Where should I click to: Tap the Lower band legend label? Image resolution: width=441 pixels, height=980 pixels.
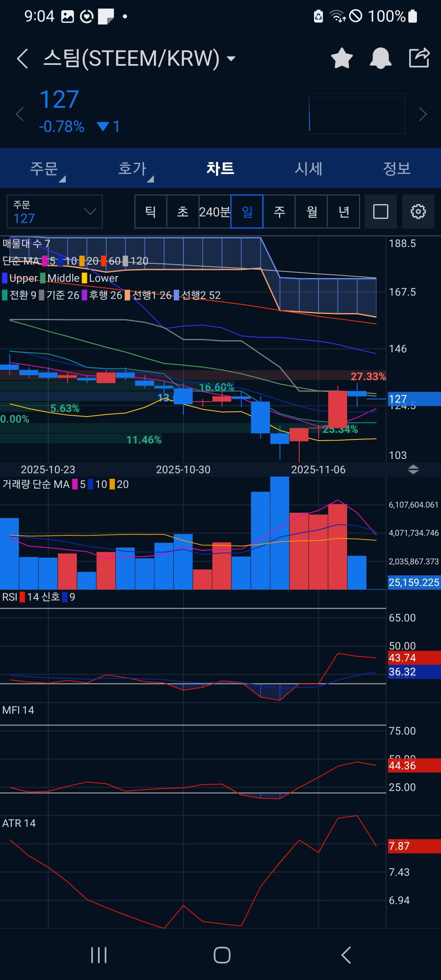100,278
